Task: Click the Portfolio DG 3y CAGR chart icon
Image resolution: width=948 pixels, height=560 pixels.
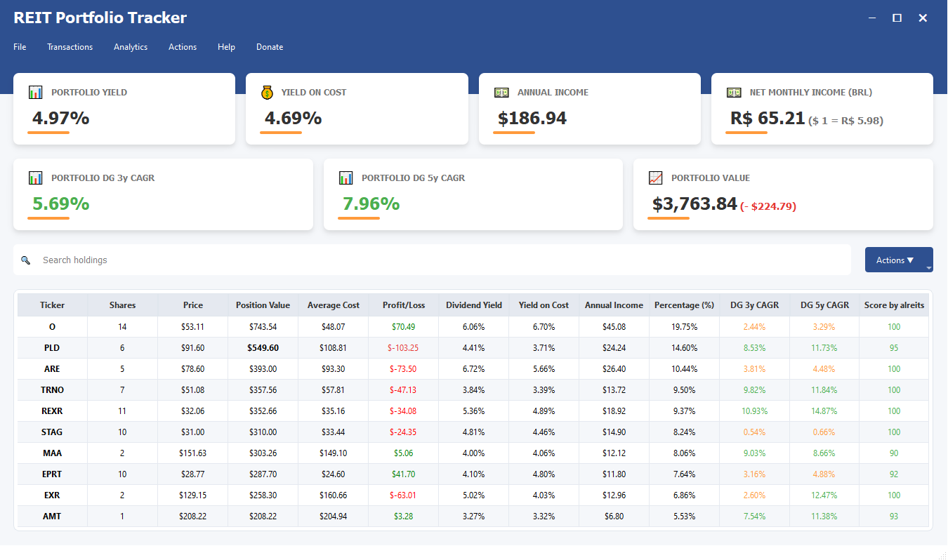Action: [x=35, y=178]
